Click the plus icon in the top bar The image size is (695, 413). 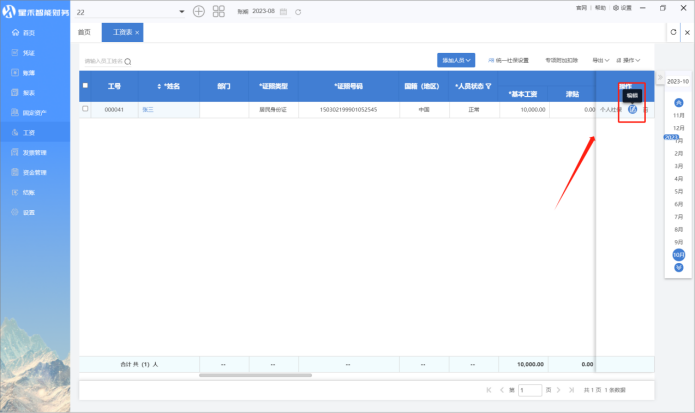tap(199, 11)
